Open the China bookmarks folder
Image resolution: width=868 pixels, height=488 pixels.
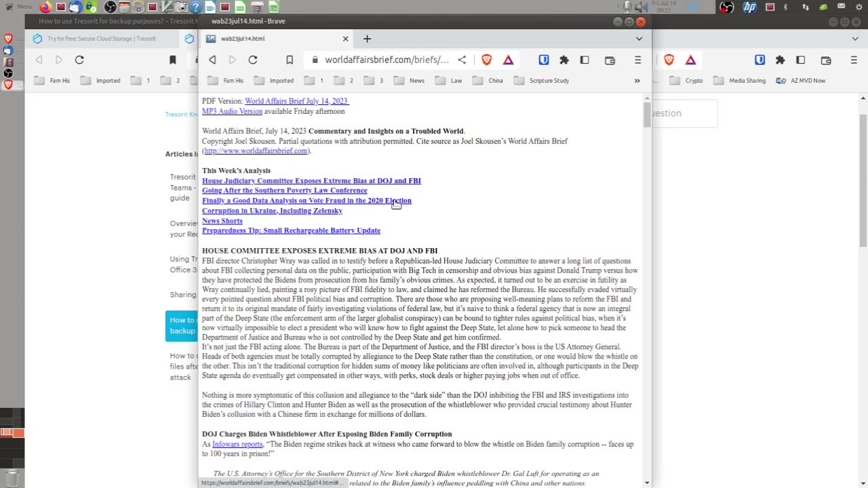pyautogui.click(x=488, y=81)
